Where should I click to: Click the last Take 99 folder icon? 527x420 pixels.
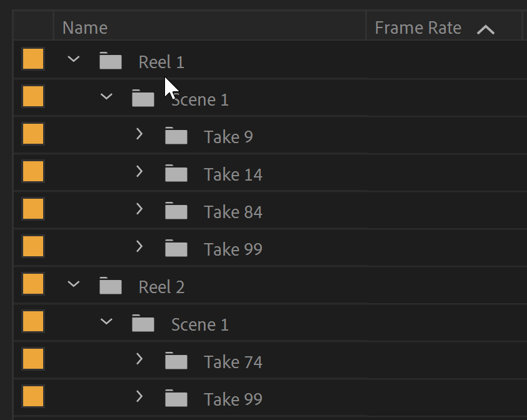tap(176, 398)
